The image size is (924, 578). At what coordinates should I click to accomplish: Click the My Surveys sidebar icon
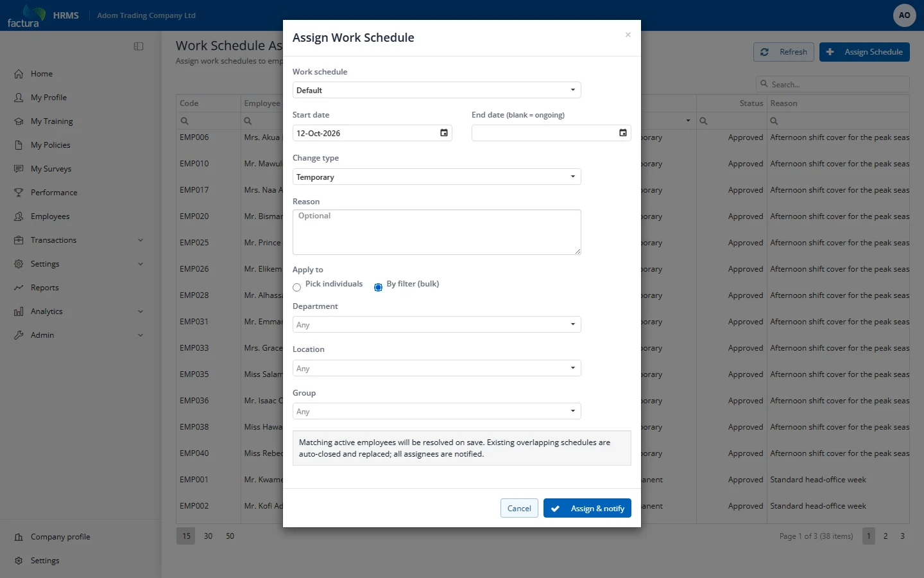pyautogui.click(x=19, y=169)
